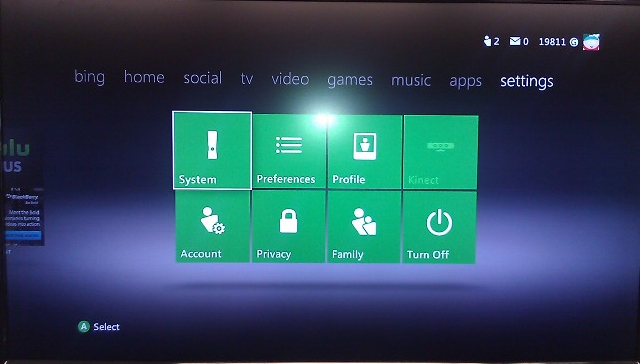Switch to the home tab

tap(144, 77)
